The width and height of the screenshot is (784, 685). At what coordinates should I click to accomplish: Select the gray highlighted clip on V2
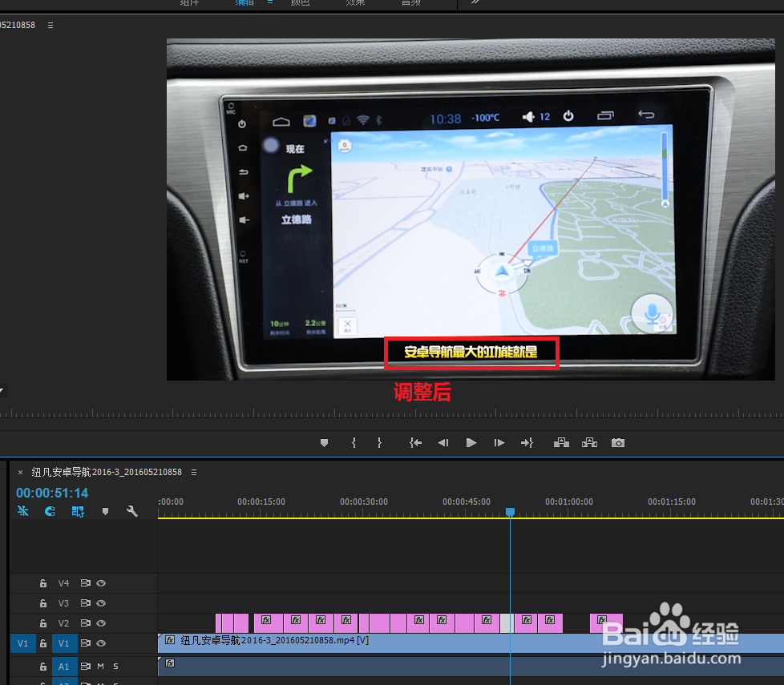(x=507, y=623)
